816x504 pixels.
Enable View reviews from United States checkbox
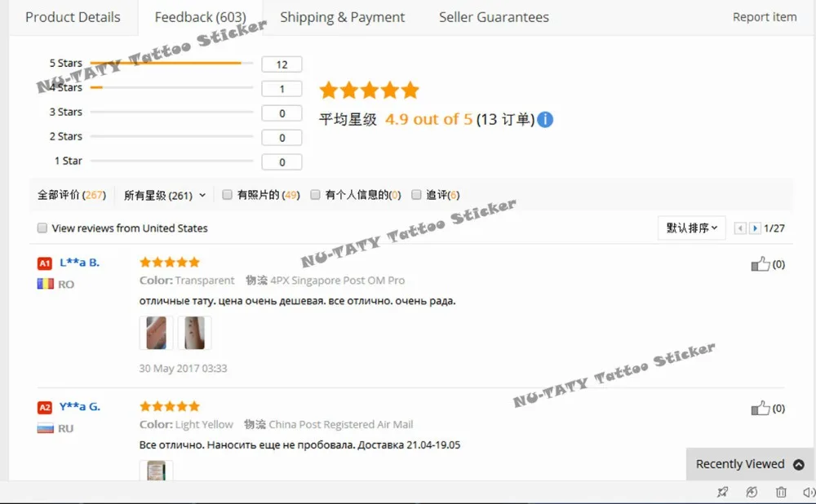42,228
